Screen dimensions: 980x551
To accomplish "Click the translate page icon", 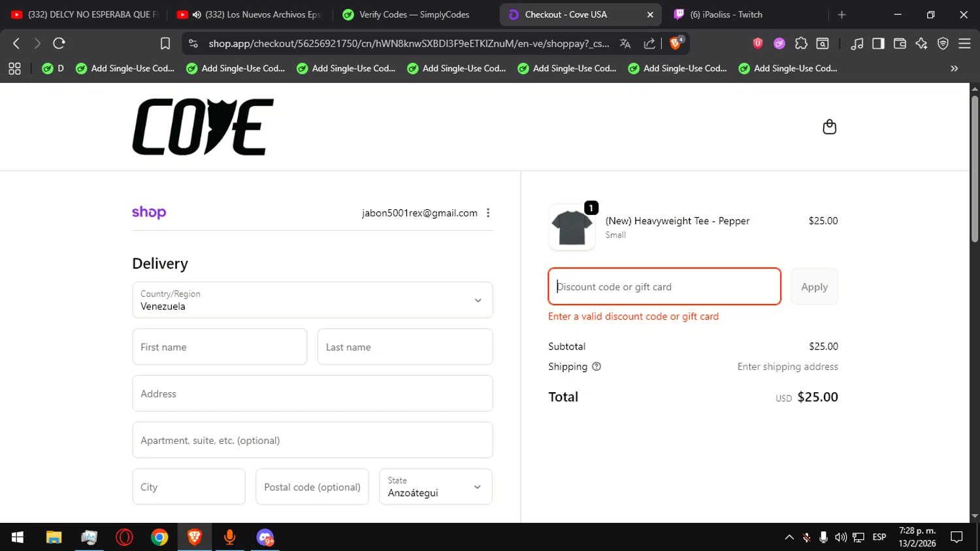I will pyautogui.click(x=625, y=43).
